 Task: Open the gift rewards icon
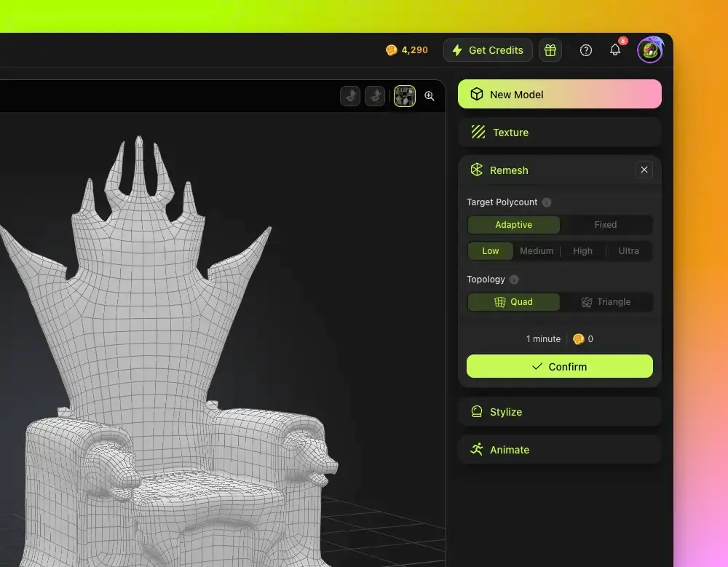click(550, 49)
